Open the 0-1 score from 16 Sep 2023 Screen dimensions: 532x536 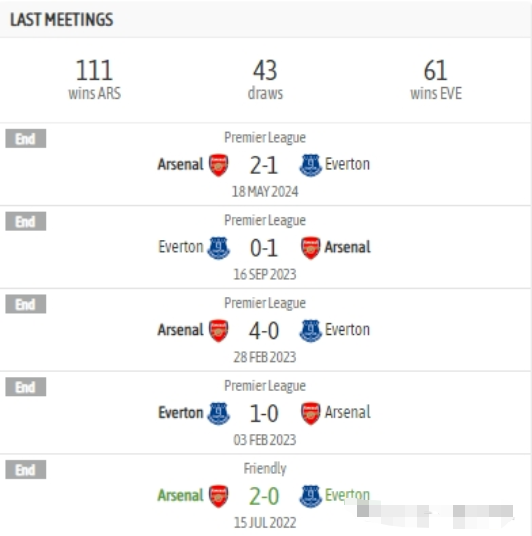(x=264, y=249)
